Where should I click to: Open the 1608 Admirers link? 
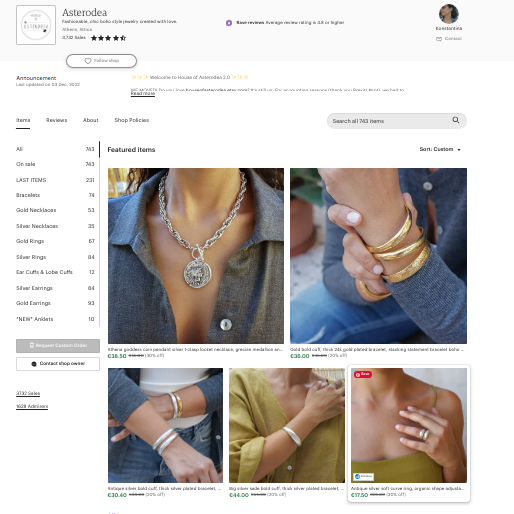click(x=32, y=406)
